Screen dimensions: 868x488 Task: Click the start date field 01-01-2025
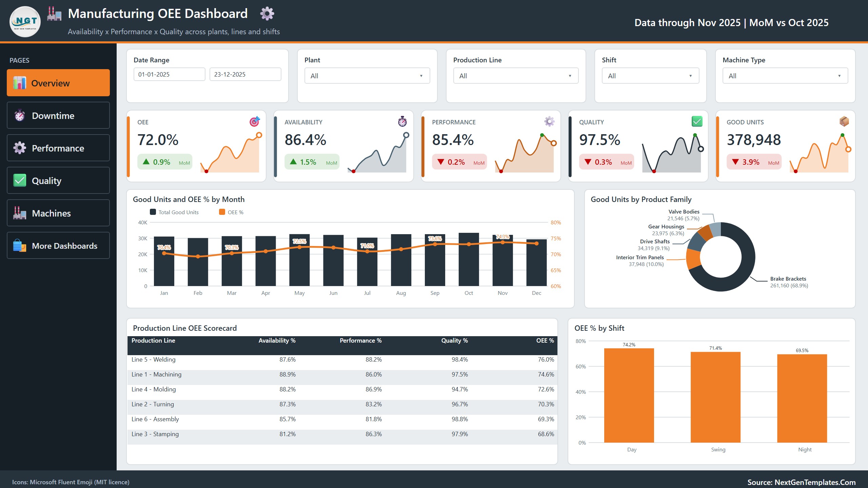pos(170,74)
